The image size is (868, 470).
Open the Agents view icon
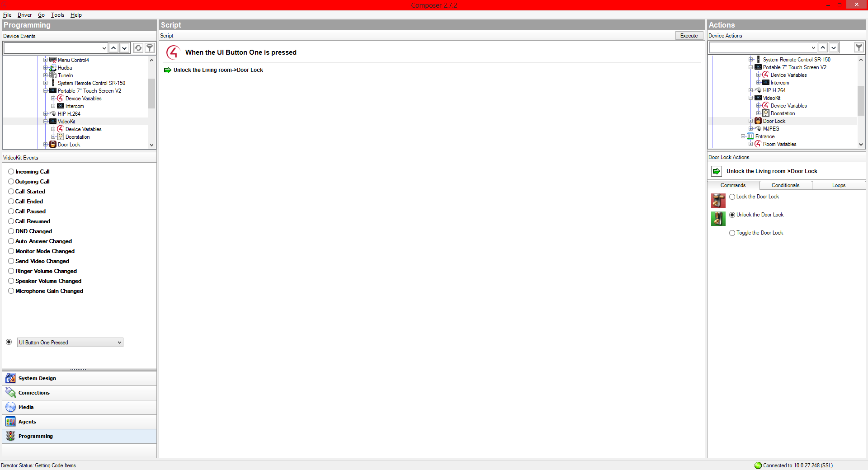10,422
